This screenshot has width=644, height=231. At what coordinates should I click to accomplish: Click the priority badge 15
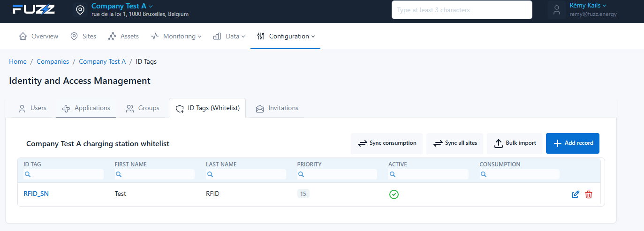click(x=303, y=194)
